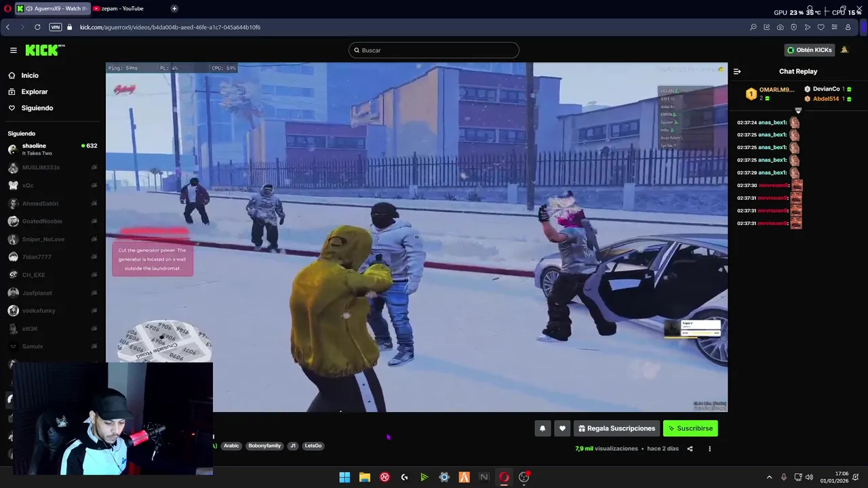Open CH_EXE channel
Image resolution: width=868 pixels, height=488 pixels.
click(x=52, y=274)
